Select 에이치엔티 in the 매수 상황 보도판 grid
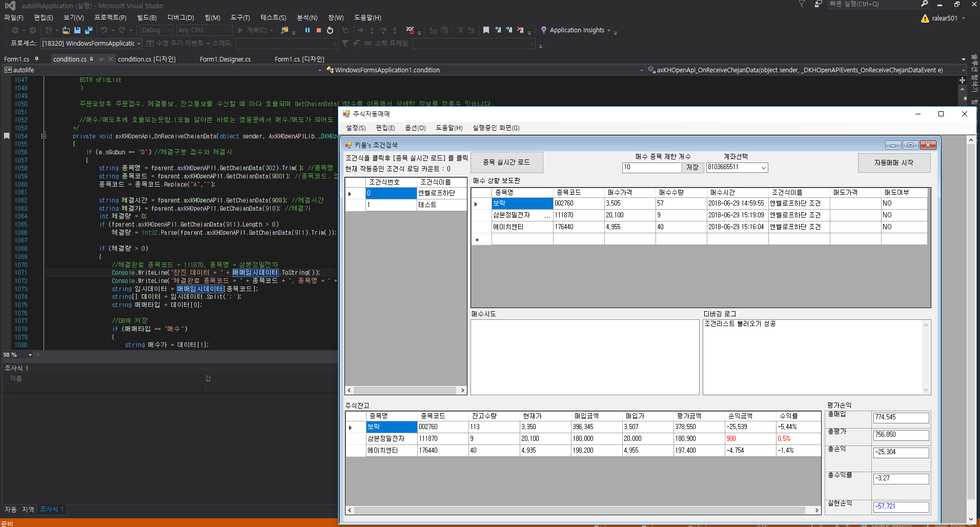Image resolution: width=980 pixels, height=527 pixels. coord(522,227)
